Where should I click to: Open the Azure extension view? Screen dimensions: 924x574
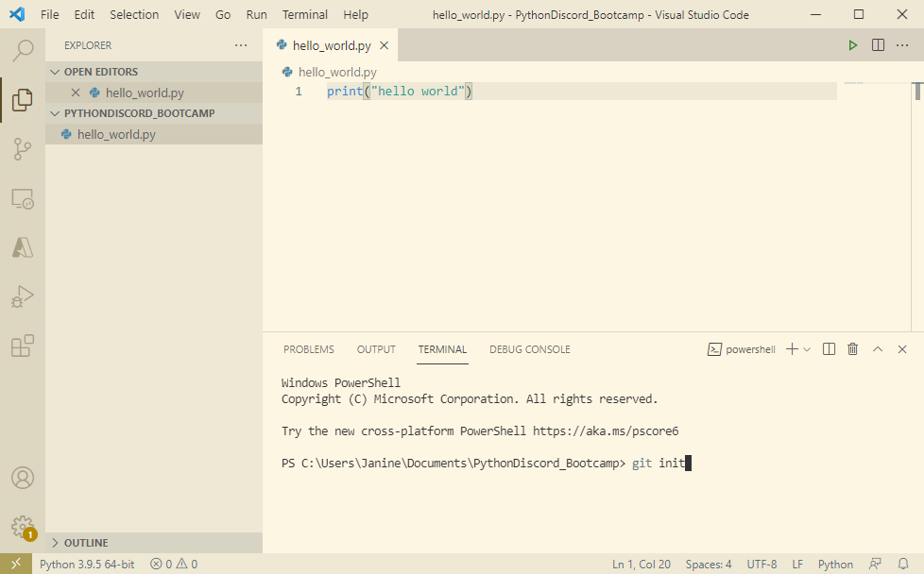(x=23, y=248)
